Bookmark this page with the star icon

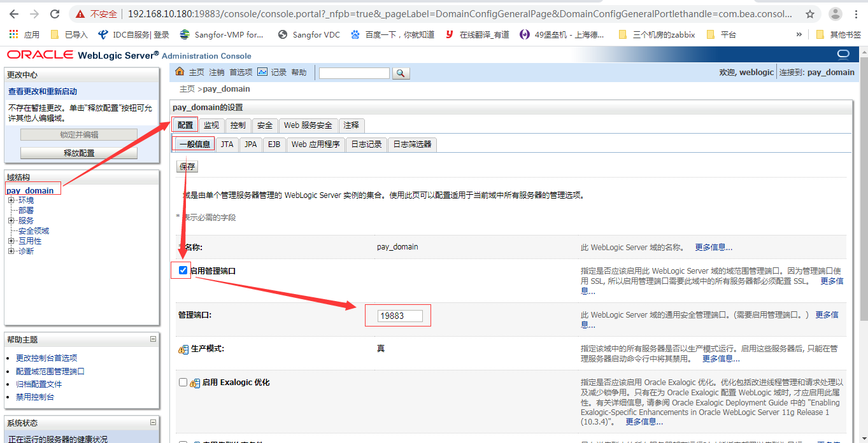[x=810, y=14]
